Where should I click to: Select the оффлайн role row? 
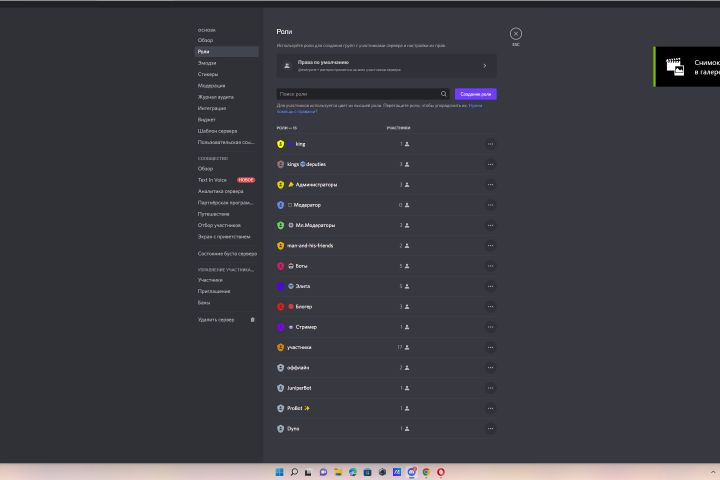(x=386, y=367)
